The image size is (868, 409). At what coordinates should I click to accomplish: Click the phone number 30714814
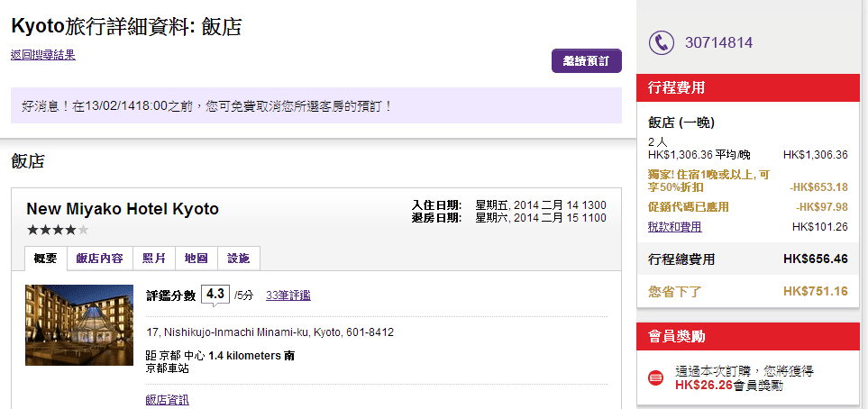coord(718,42)
